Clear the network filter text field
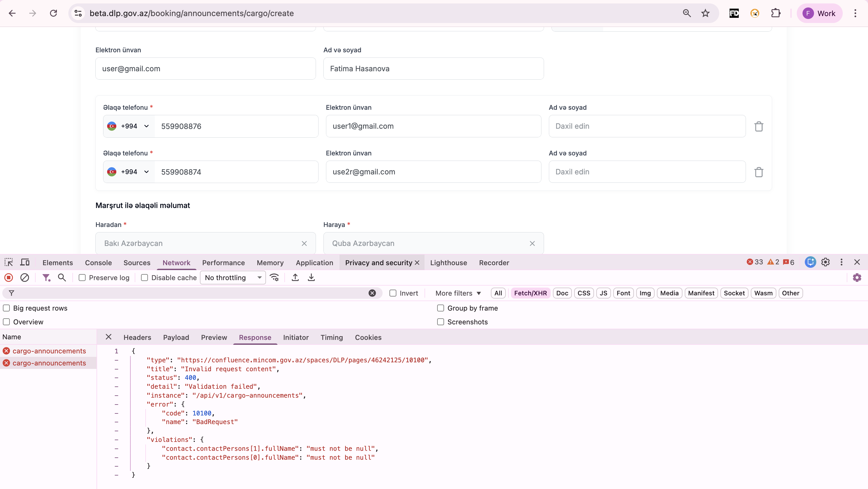 (x=372, y=293)
